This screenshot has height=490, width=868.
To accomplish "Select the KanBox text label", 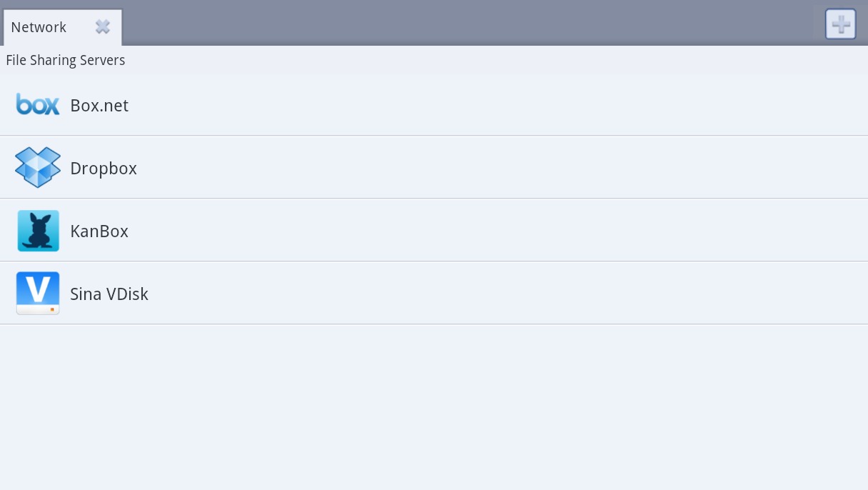I will pyautogui.click(x=99, y=231).
